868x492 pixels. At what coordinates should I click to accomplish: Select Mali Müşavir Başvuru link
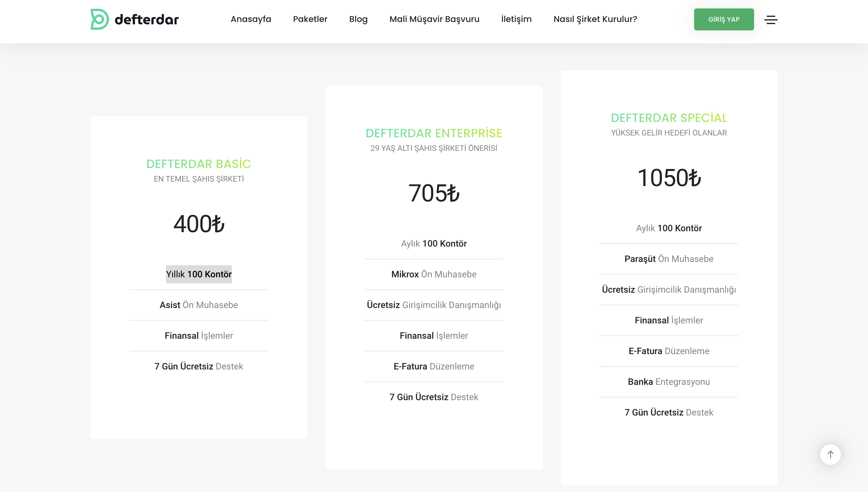point(434,19)
